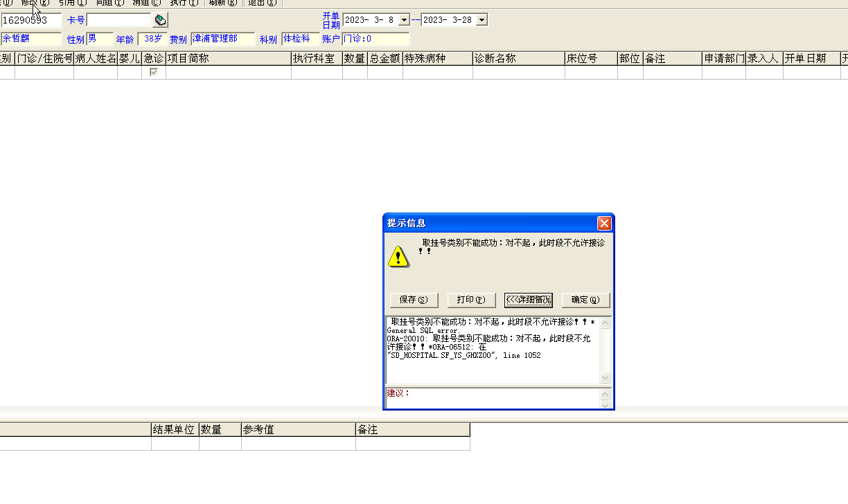This screenshot has width=848, height=504.
Task: Click the 项目简称 column header
Action: pos(229,59)
